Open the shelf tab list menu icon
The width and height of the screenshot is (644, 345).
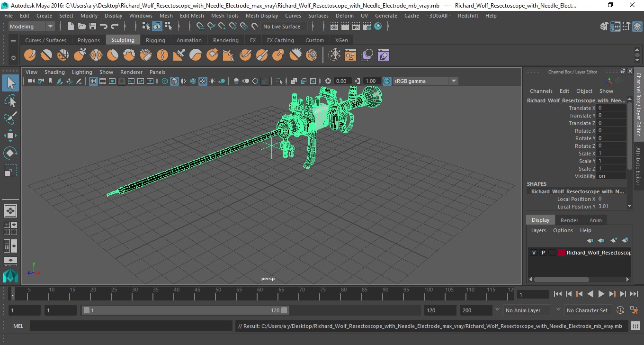13,41
